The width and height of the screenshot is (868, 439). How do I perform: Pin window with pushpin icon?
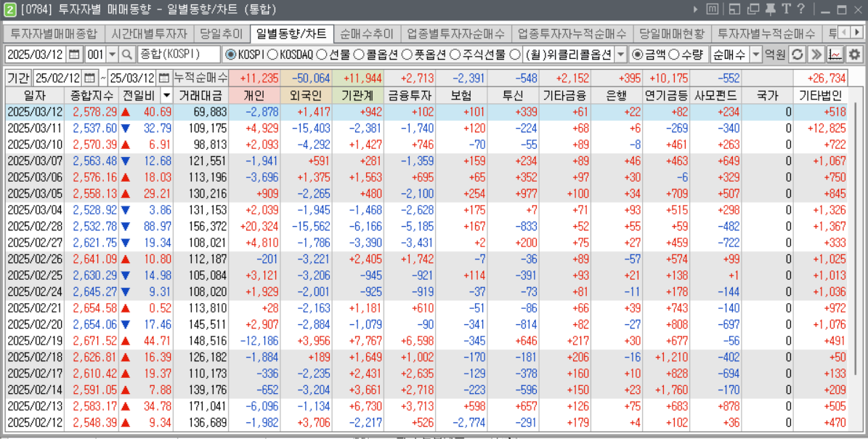[770, 9]
